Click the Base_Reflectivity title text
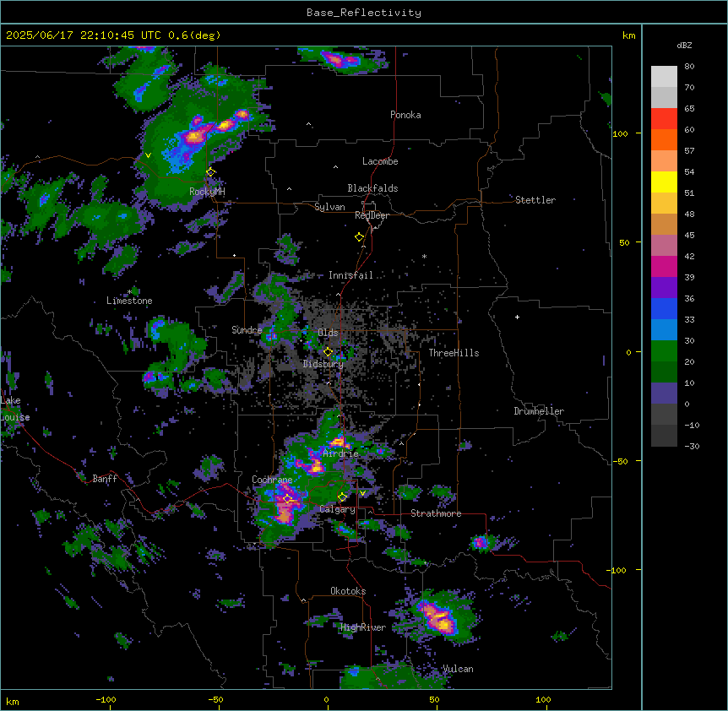728x711 pixels. pos(364,13)
